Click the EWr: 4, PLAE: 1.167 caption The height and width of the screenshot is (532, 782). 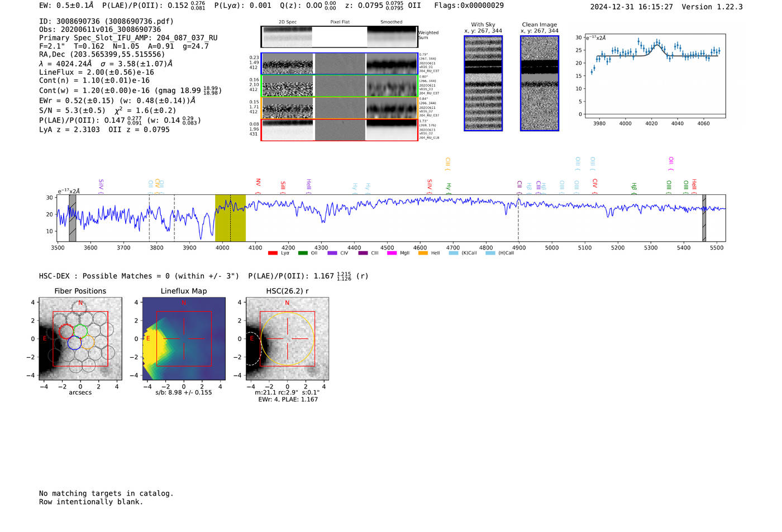tap(288, 399)
